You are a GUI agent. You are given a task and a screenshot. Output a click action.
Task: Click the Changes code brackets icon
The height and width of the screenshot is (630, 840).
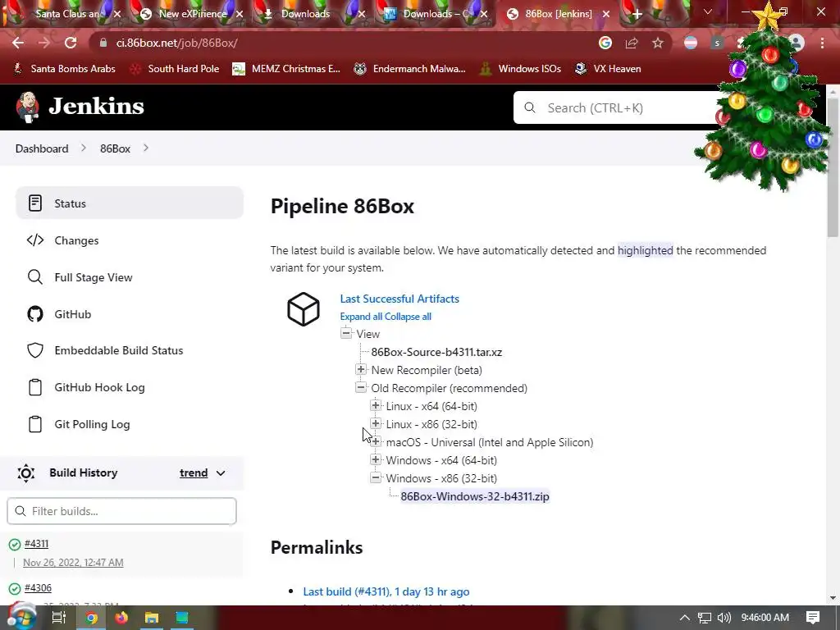point(35,240)
